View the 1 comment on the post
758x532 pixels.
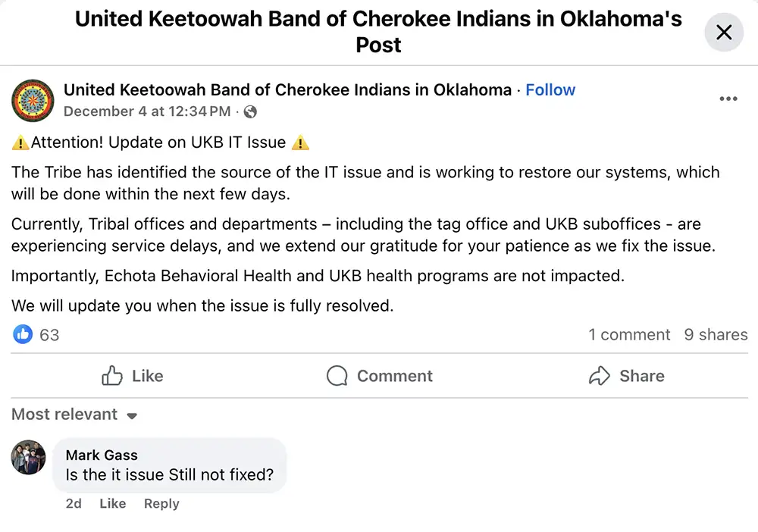(x=629, y=334)
